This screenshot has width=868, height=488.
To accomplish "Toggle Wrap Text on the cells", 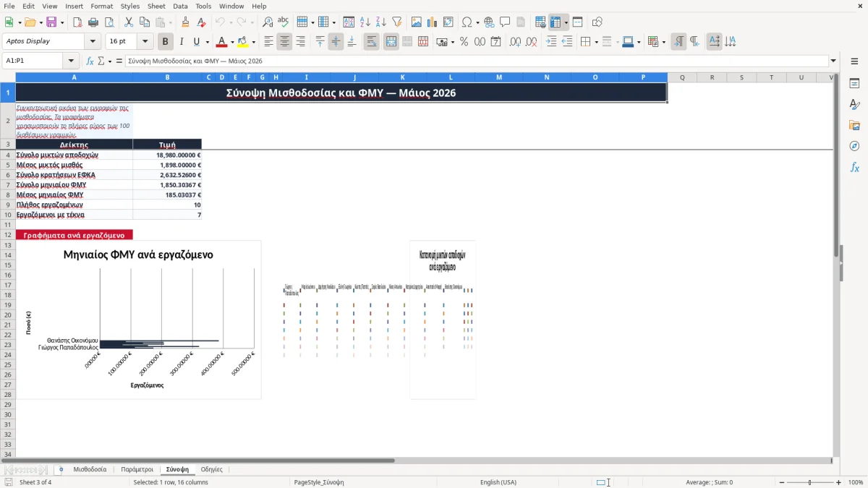I will click(x=372, y=42).
